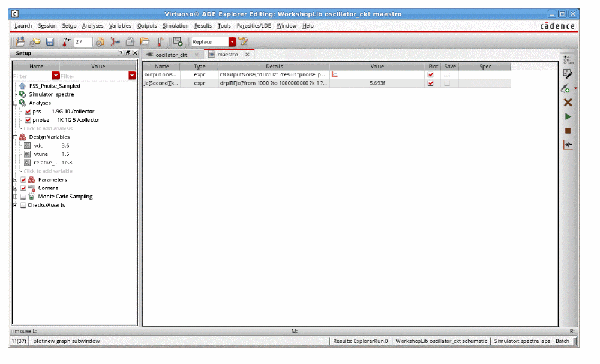Click 'Click to add variable' link
Image resolution: width=600 pixels, height=364 pixels.
point(48,171)
